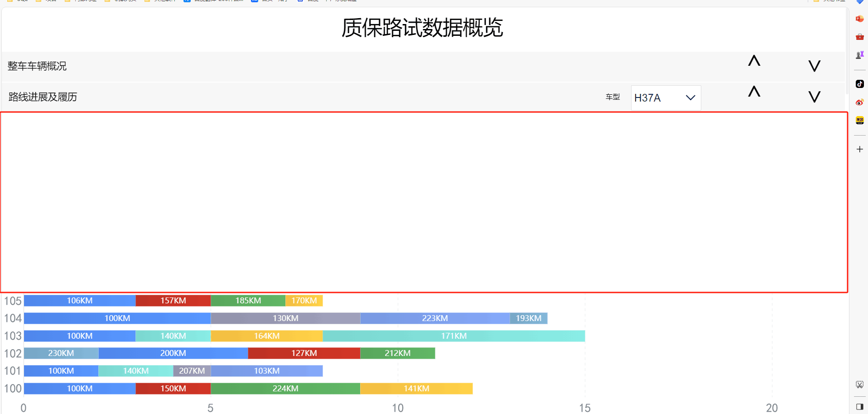Click the 224KM green bar in row 100
868x414 pixels.
tap(285, 389)
